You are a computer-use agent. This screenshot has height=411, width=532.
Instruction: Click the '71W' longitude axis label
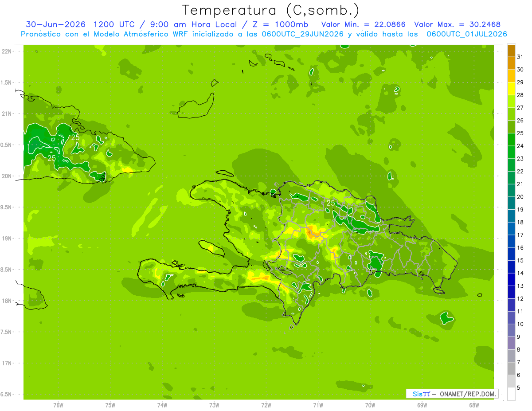click(x=318, y=405)
